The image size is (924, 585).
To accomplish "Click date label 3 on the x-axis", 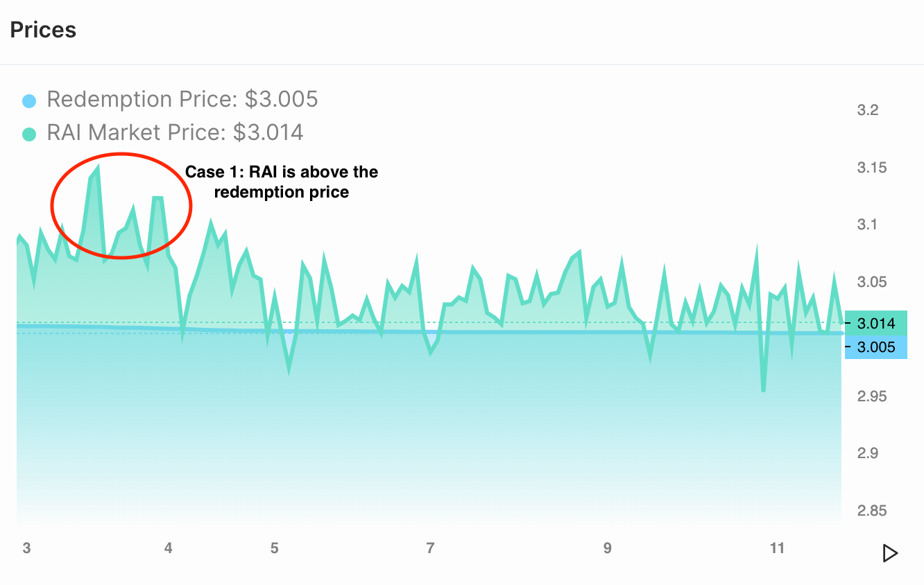I will [x=26, y=548].
